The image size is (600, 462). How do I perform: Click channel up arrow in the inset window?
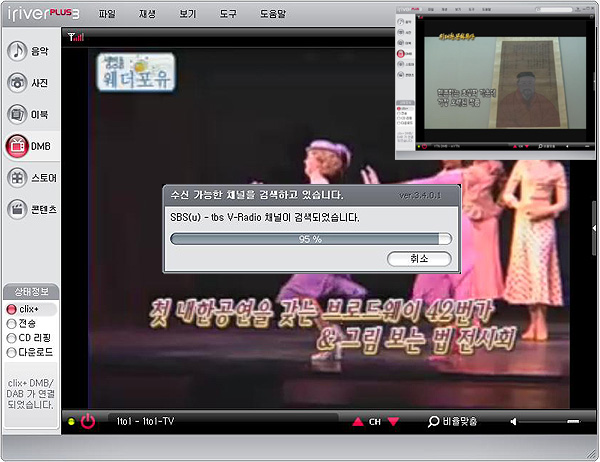pos(515,146)
